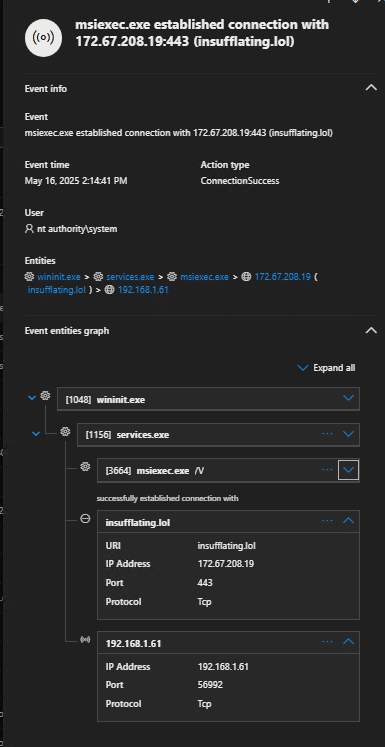The image size is (385, 747).
Task: Click the gear icon beside services.exe node
Action: (x=65, y=431)
